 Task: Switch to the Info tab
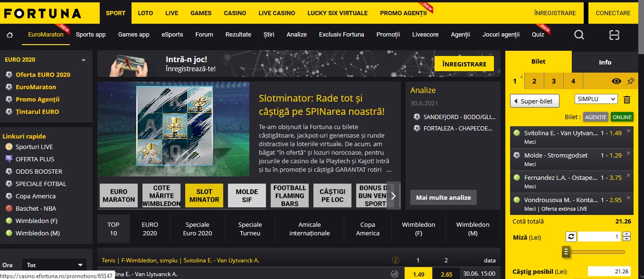[x=605, y=62]
